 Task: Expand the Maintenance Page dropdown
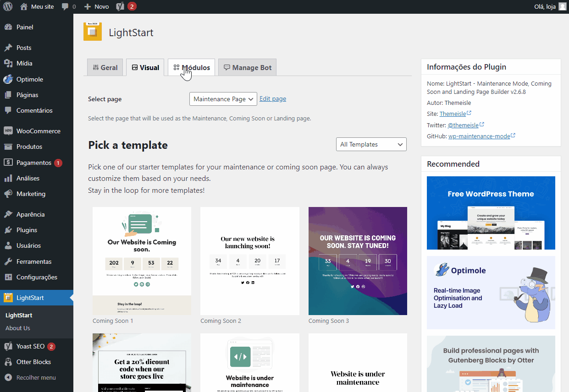coord(223,99)
